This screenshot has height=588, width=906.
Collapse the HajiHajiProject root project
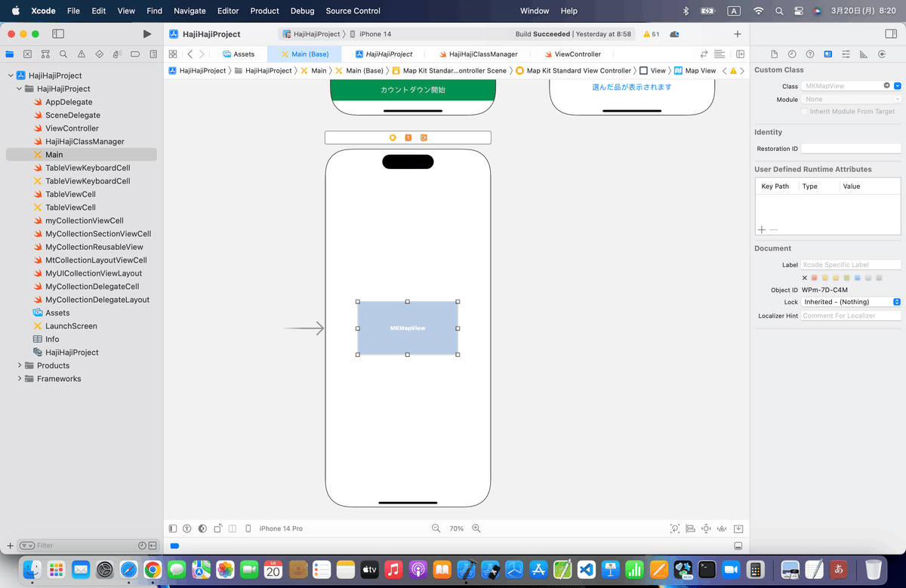[11, 75]
